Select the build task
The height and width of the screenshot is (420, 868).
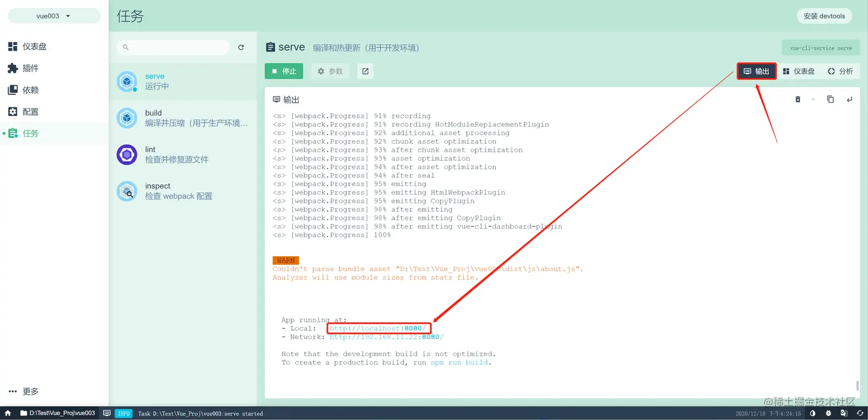click(183, 118)
